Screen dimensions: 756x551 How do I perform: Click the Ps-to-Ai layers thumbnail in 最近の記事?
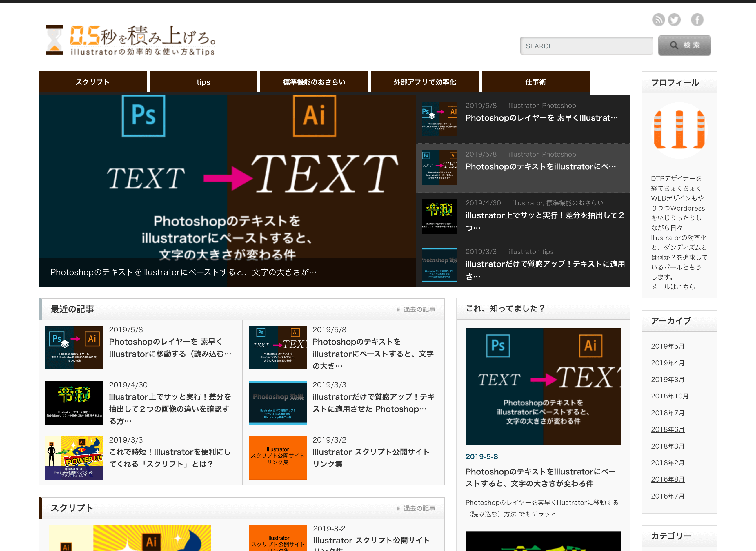point(74,348)
